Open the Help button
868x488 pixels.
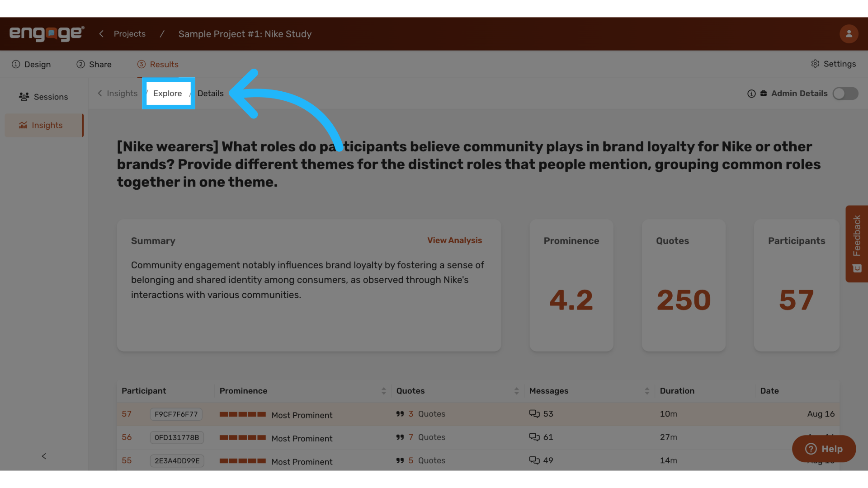tap(824, 449)
